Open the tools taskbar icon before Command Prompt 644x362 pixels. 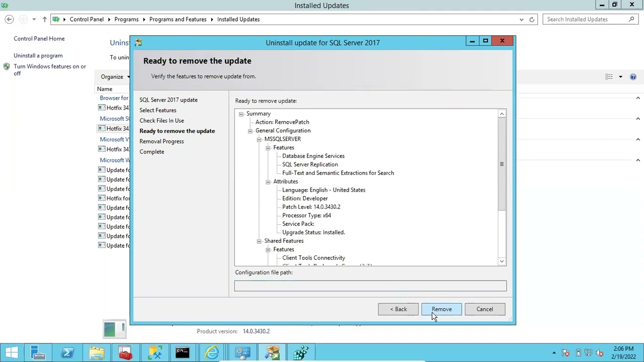click(x=154, y=353)
